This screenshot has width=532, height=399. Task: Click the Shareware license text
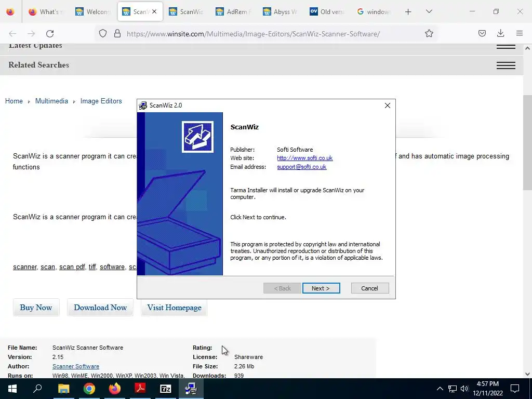tap(248, 357)
